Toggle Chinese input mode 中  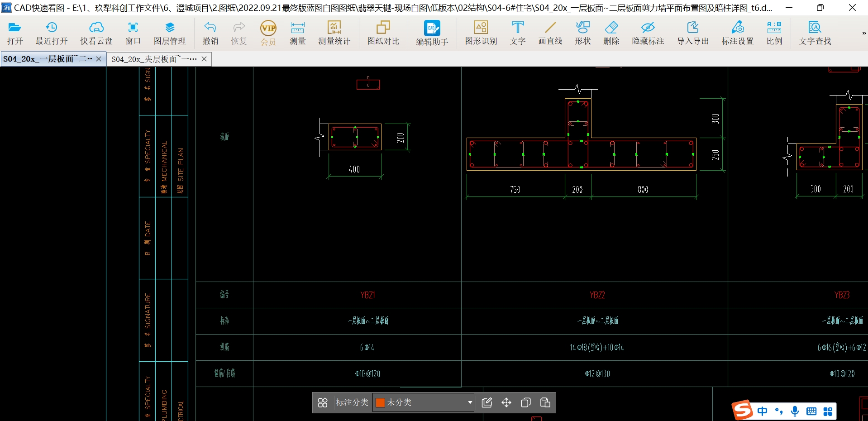[x=763, y=411]
